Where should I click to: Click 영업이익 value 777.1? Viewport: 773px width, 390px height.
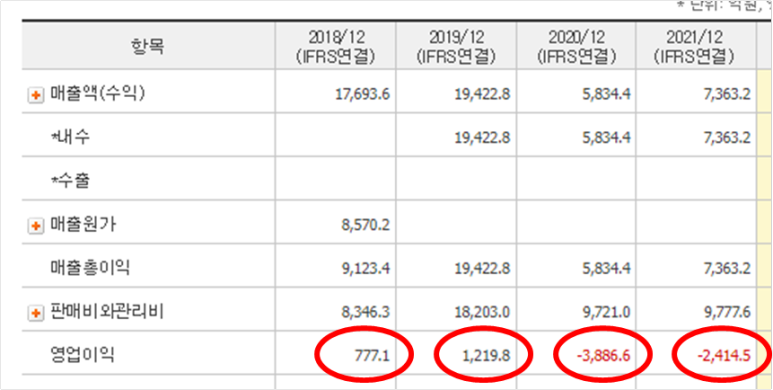[373, 355]
